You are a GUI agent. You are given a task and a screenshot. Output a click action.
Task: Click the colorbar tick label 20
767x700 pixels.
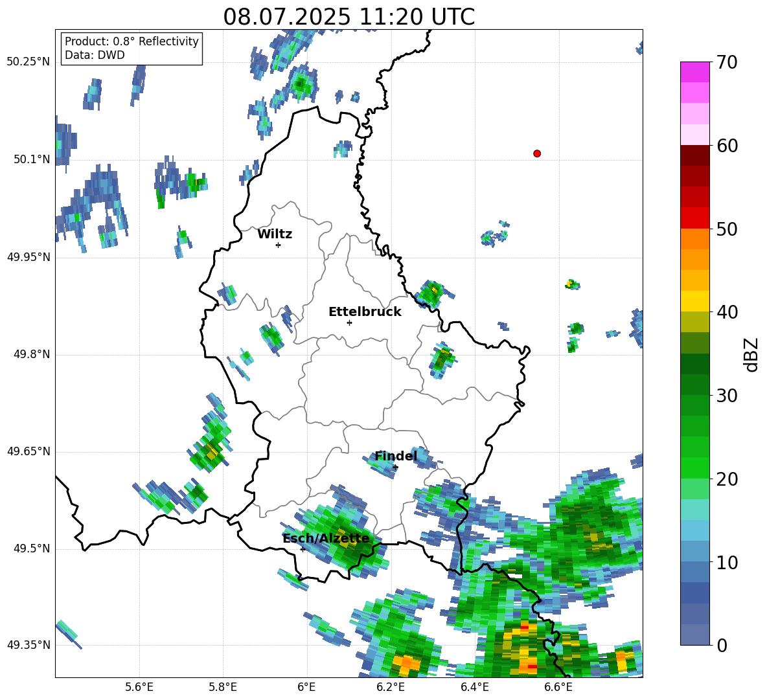[727, 479]
